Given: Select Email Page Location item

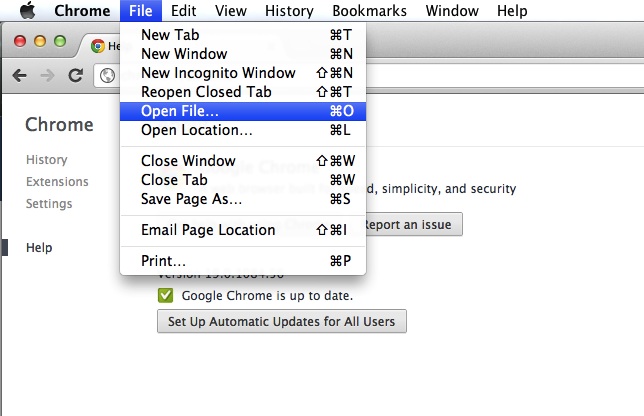Looking at the screenshot, I should [x=243, y=230].
